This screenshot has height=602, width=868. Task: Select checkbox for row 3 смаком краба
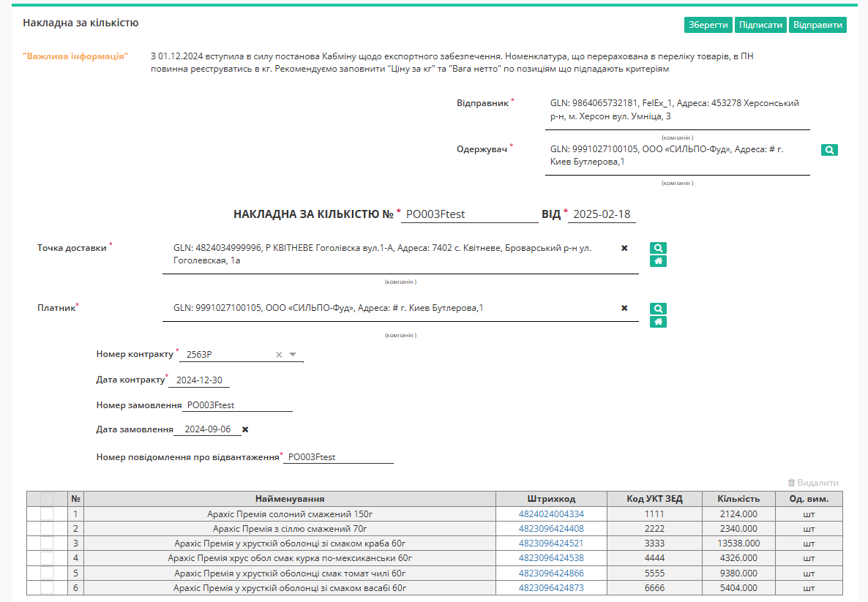pyautogui.click(x=47, y=543)
